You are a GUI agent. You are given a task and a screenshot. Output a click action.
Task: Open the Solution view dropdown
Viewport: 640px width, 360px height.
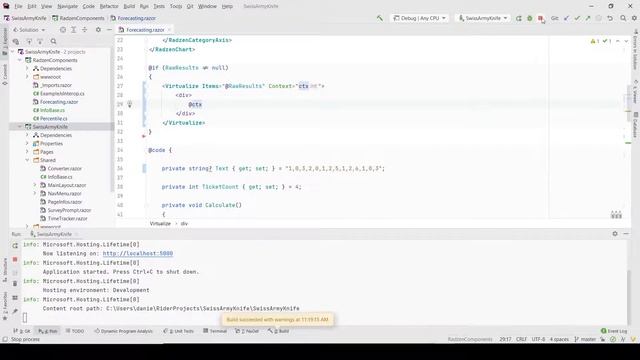pyautogui.click(x=29, y=30)
